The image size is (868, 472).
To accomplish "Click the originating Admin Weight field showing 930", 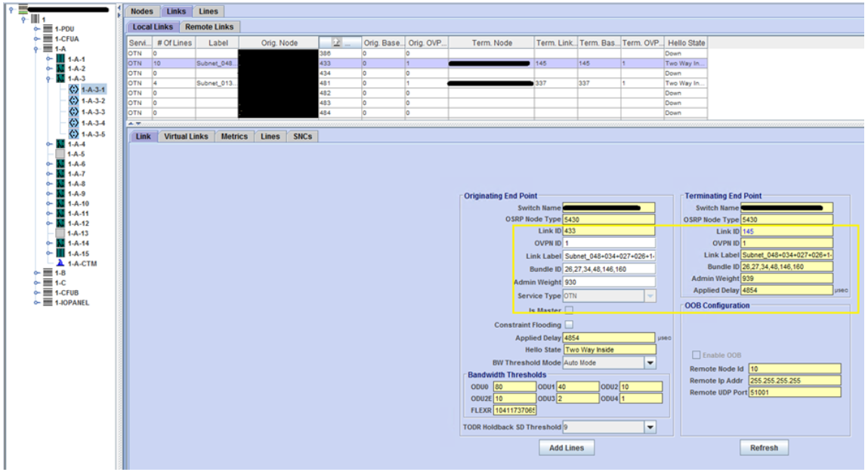I will click(x=609, y=282).
